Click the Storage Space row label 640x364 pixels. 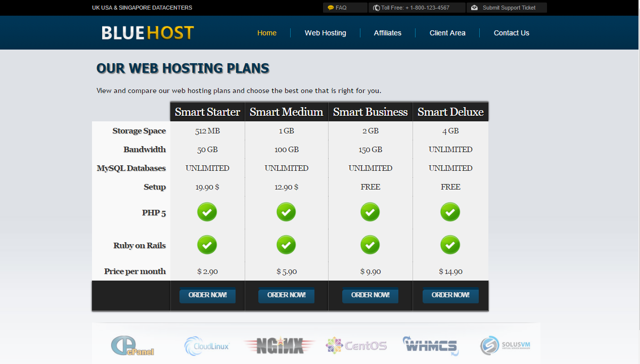point(139,131)
